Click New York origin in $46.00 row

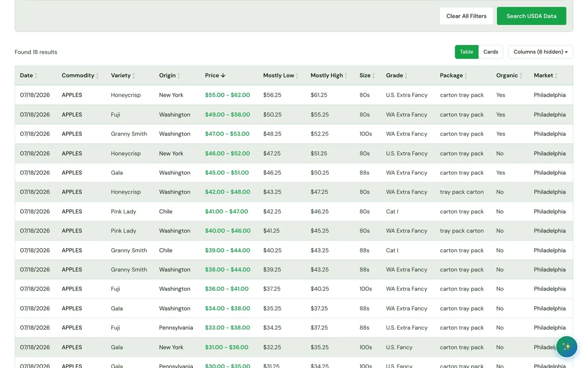click(171, 154)
